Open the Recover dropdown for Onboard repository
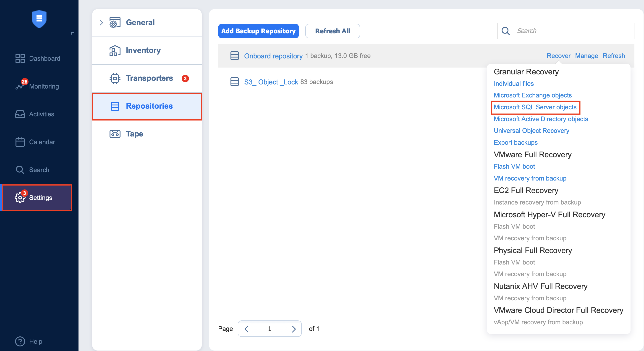Viewport: 644px width, 351px height. pyautogui.click(x=558, y=56)
